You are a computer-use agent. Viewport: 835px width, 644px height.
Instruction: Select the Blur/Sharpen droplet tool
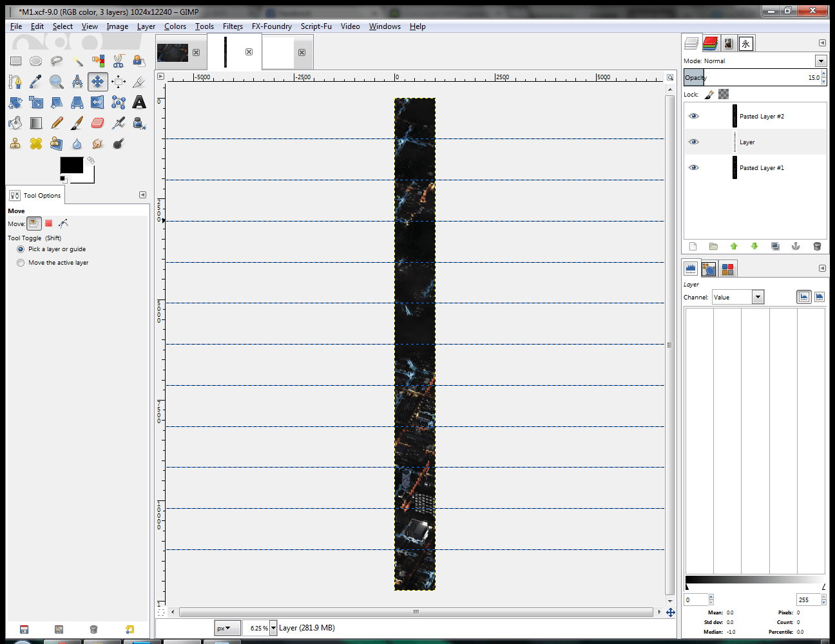pyautogui.click(x=77, y=144)
